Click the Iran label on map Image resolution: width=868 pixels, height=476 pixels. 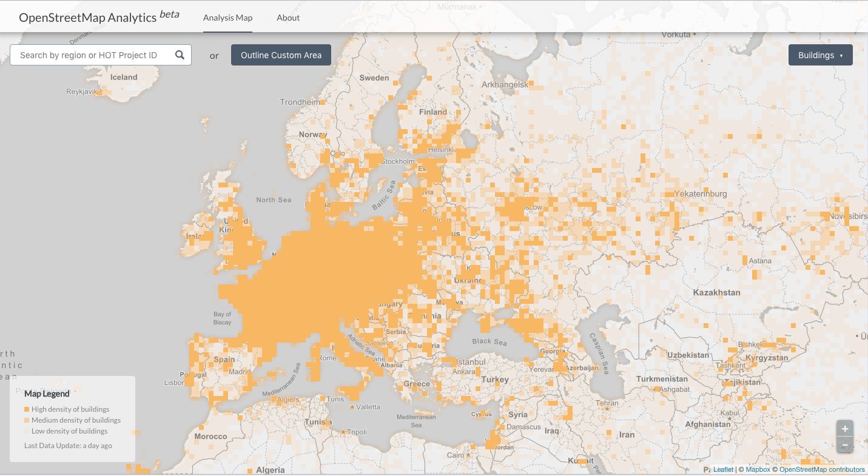pos(627,435)
